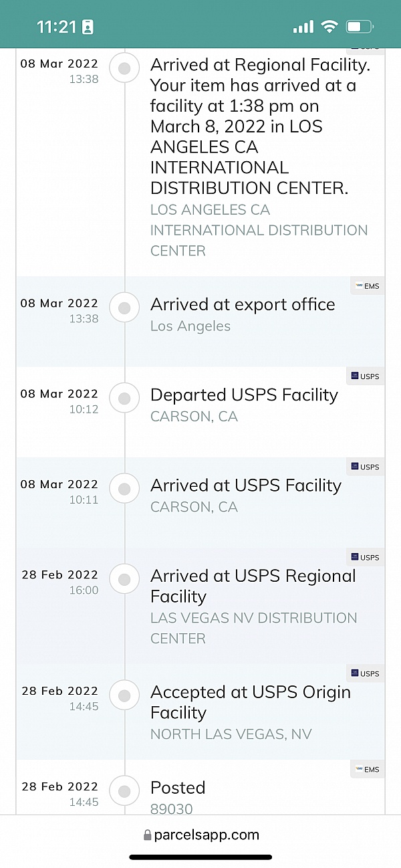Tap USPS badge beside Accepted at USPS Origin Facility
The image size is (401, 868).
(x=365, y=673)
